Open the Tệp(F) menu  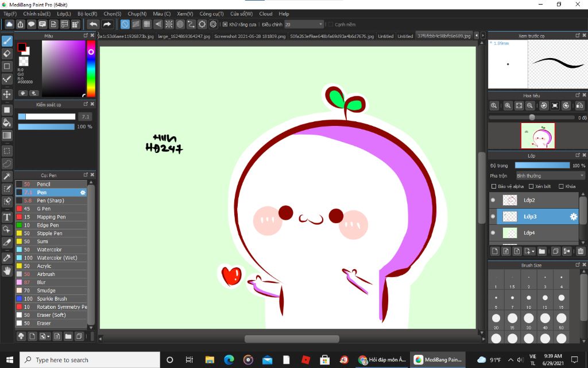[x=10, y=14]
